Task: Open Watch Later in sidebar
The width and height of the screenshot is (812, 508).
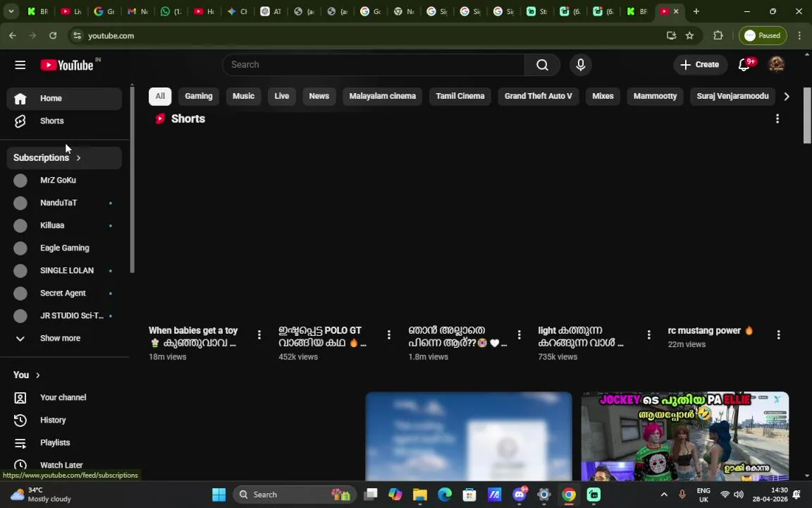Action: click(x=64, y=465)
